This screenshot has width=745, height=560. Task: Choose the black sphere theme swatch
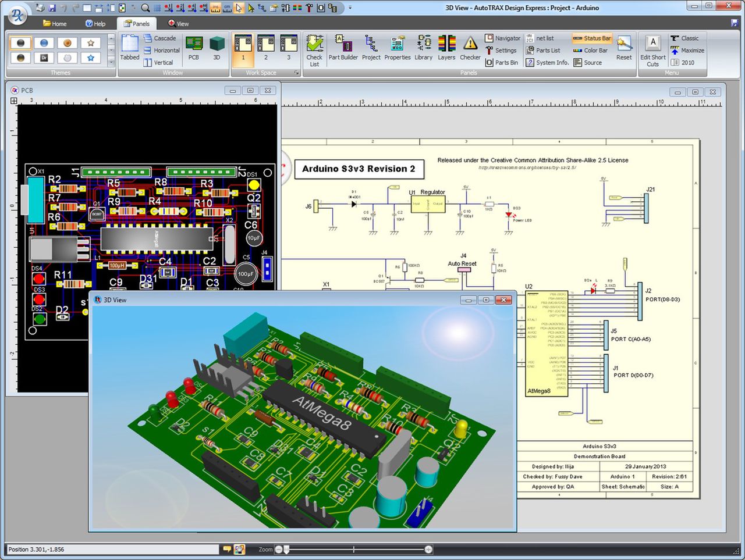(x=20, y=43)
